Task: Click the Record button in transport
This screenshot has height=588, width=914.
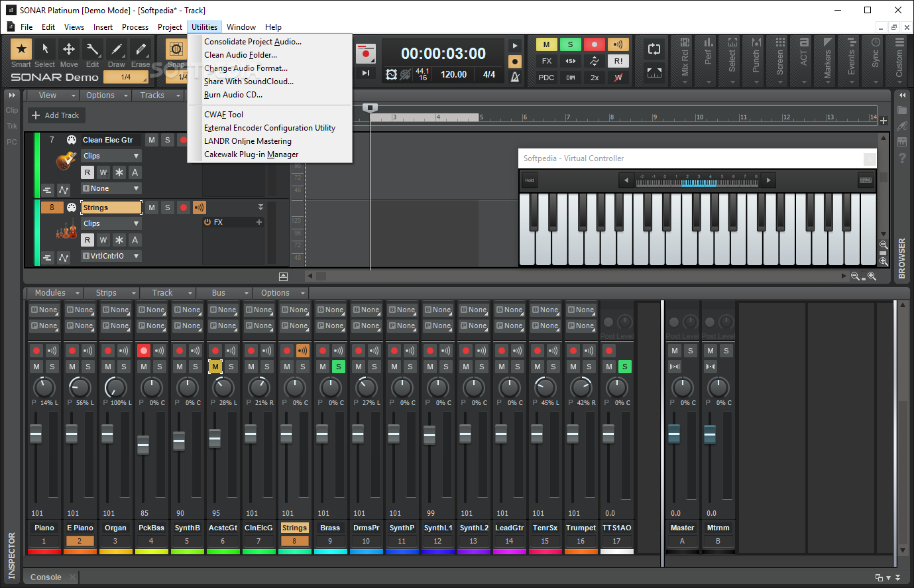Action: (366, 53)
